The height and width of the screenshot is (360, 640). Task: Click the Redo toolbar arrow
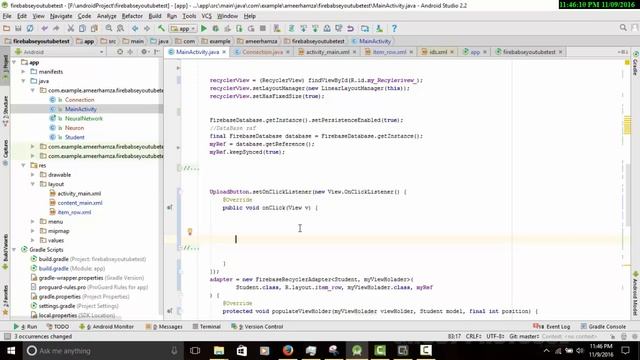coord(56,29)
